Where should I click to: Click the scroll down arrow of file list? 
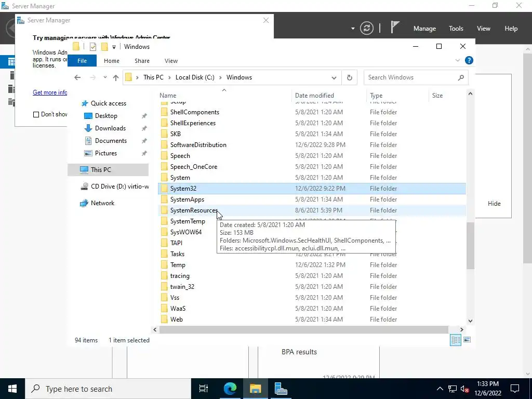(470, 321)
